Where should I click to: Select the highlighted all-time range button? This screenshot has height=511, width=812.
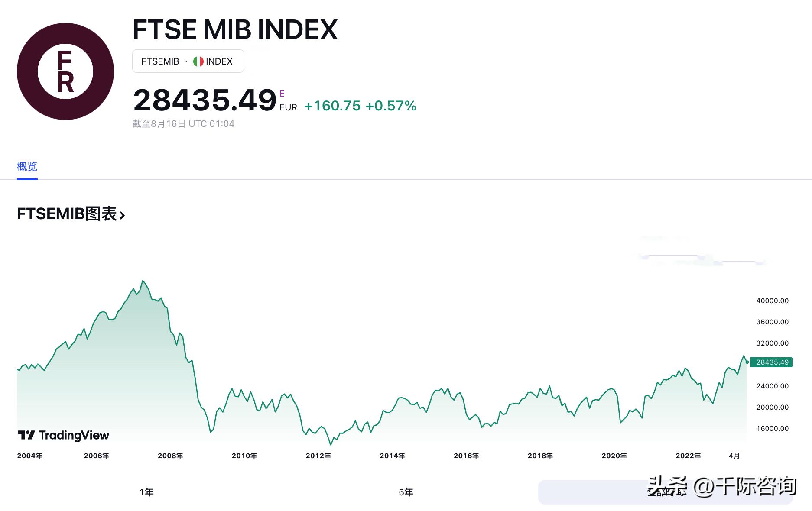(665, 492)
